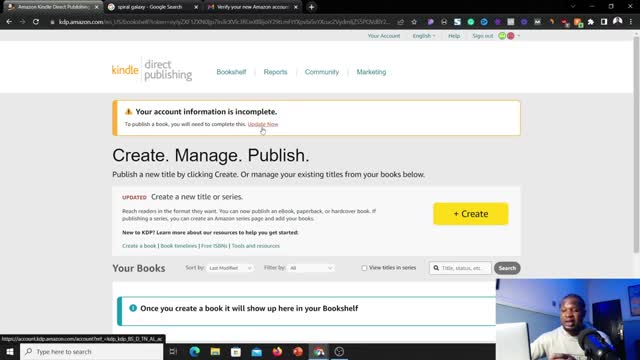Click the green circle icon beside Sign out
Screen dimensions: 640x360
point(502,36)
